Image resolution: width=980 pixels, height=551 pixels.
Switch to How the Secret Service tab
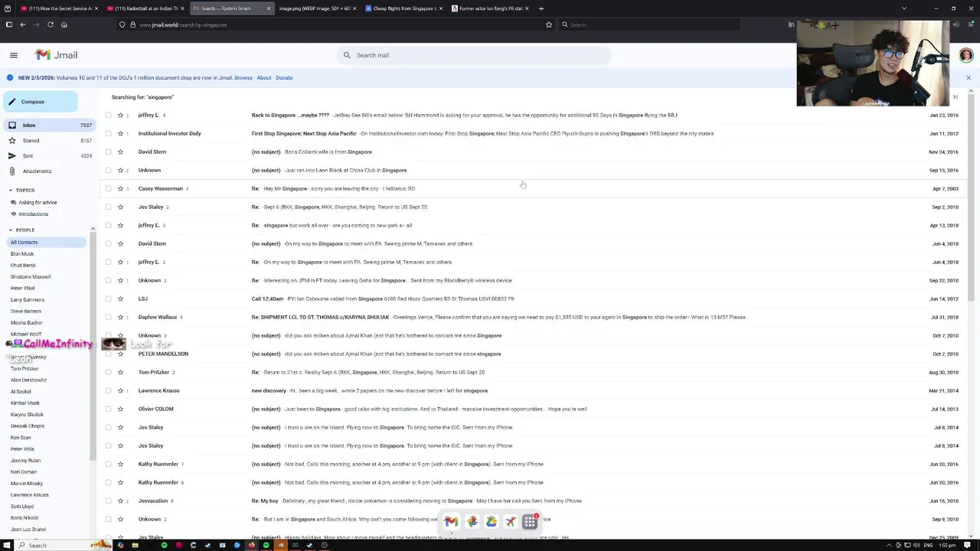tap(59, 8)
